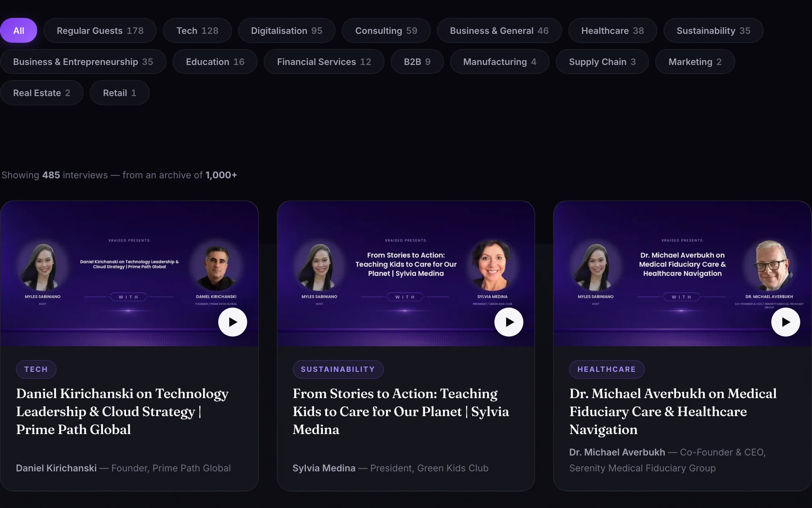Filter by B2B 9

pyautogui.click(x=417, y=62)
